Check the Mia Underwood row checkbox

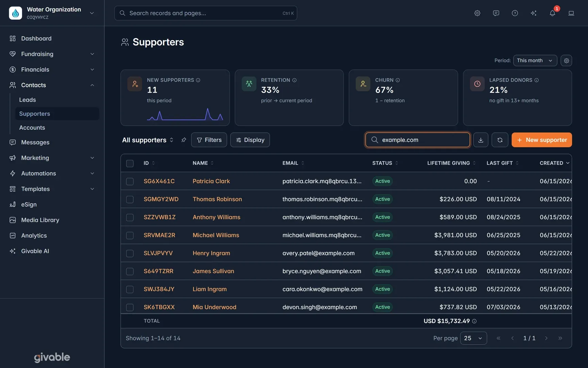pos(130,307)
